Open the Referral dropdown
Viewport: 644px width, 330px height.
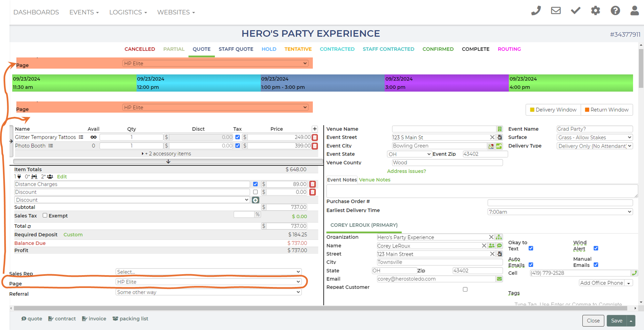pyautogui.click(x=208, y=292)
